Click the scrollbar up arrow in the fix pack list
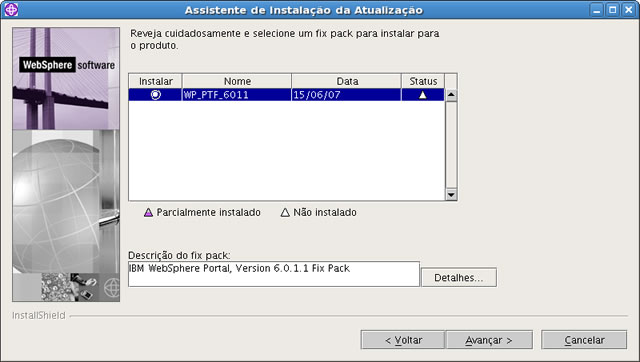This screenshot has width=640, height=362. (x=451, y=95)
